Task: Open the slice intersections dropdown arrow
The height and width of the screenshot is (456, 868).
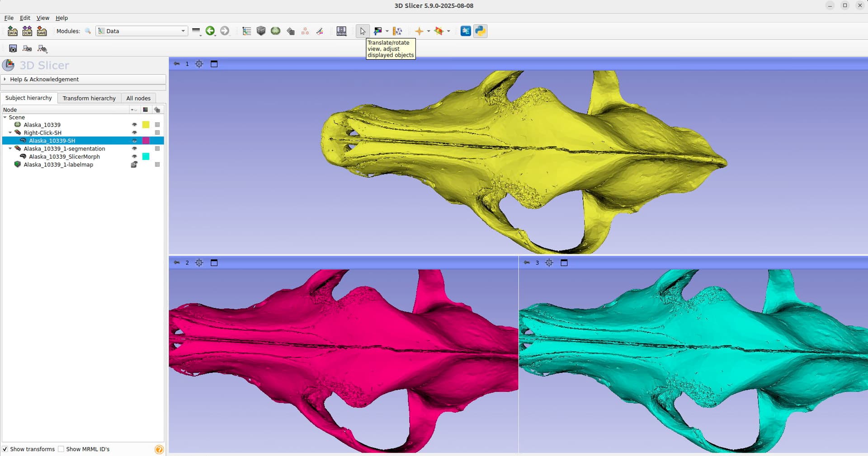Action: pos(448,31)
